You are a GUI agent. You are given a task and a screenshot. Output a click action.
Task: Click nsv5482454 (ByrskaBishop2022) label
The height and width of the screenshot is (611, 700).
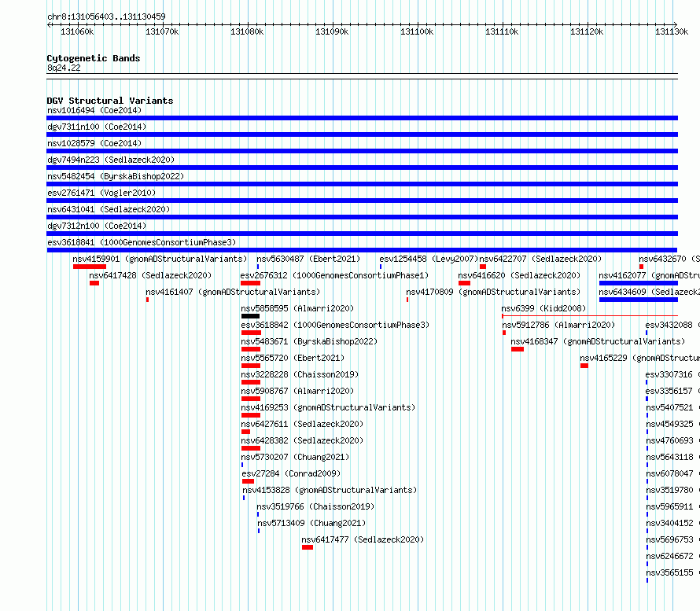tap(116, 176)
